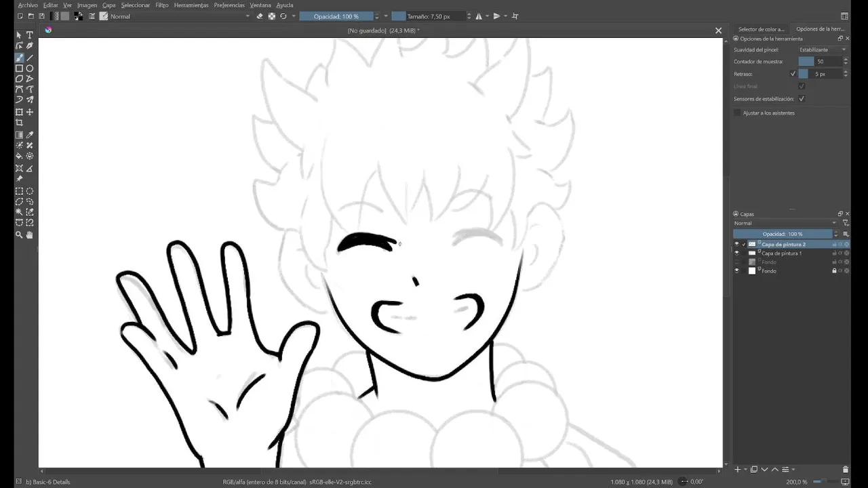Select Capa de pintura 1 layer
Screen dimensions: 868x488
pos(781,253)
